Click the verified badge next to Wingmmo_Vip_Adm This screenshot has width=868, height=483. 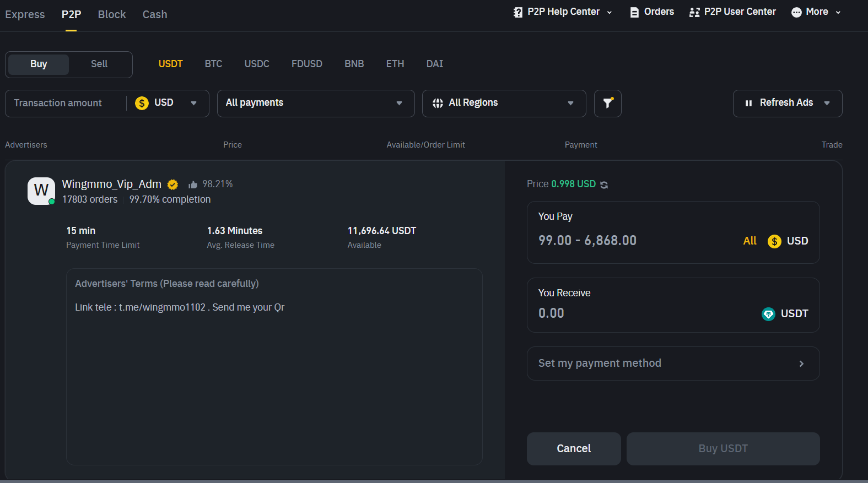(172, 184)
